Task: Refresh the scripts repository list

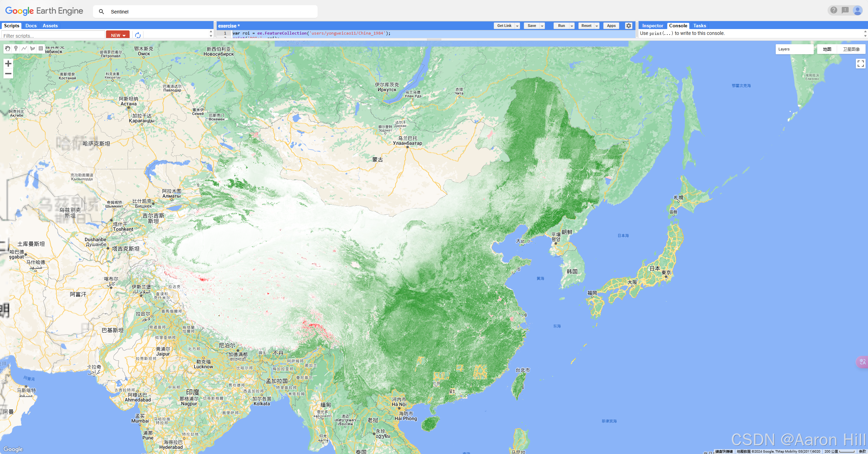Action: point(138,35)
